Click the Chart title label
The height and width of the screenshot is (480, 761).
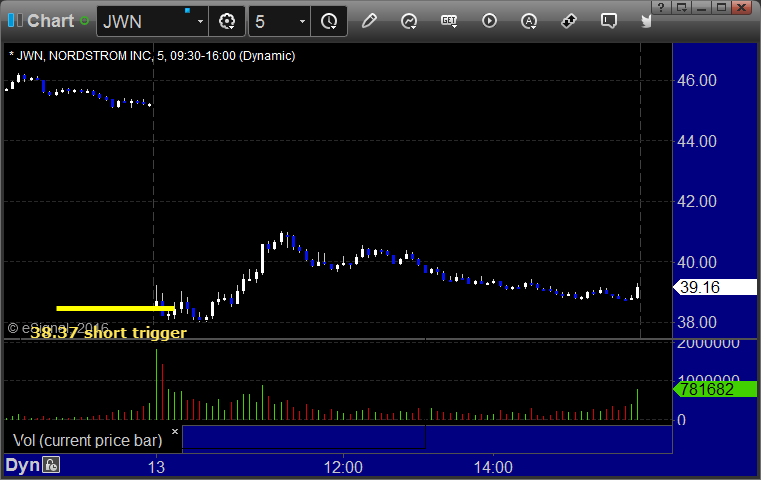[50, 21]
